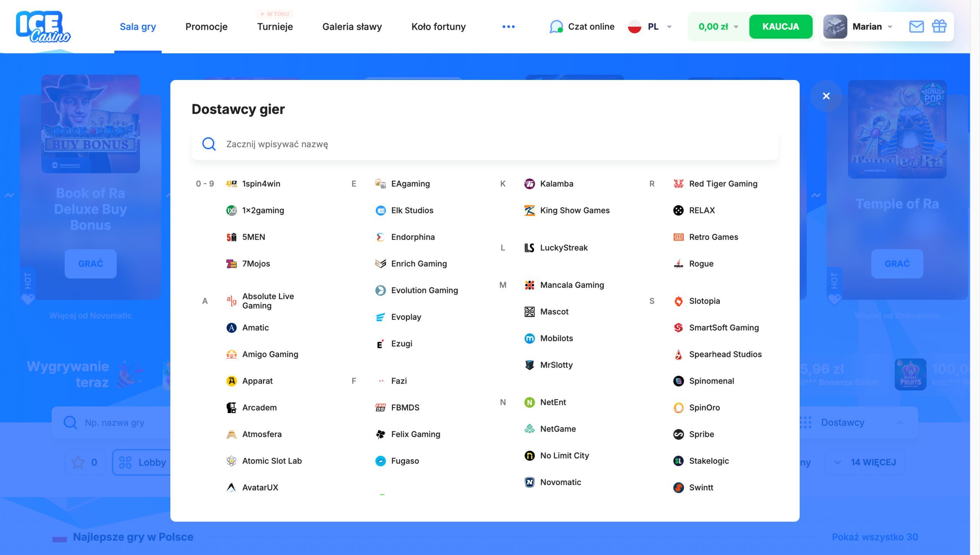Select the Kalamba provider link
The height and width of the screenshot is (555, 980).
point(556,184)
